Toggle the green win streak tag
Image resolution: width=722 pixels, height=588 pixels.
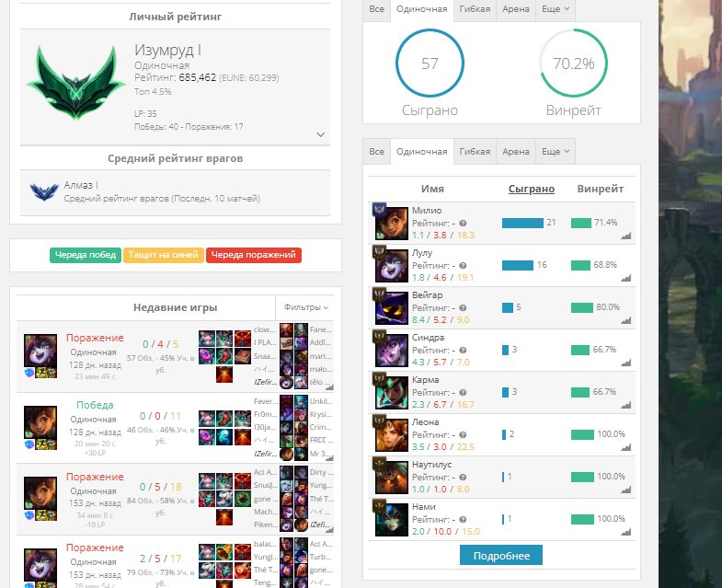pyautogui.click(x=86, y=255)
